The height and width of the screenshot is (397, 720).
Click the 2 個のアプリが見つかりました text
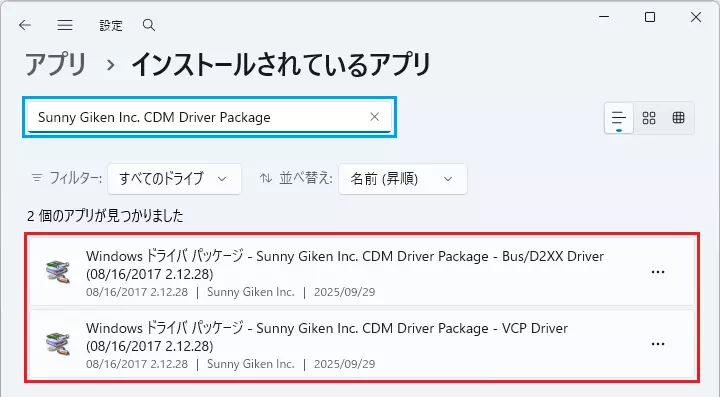(x=105, y=216)
